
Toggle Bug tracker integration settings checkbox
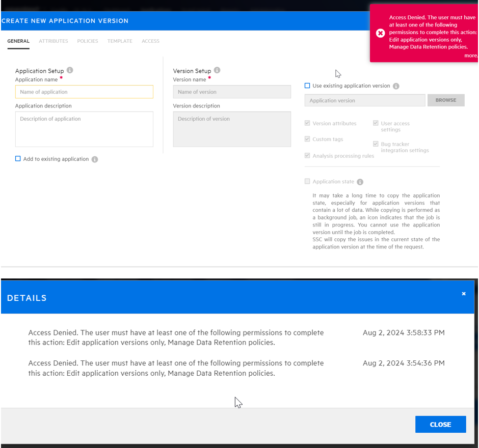(376, 144)
